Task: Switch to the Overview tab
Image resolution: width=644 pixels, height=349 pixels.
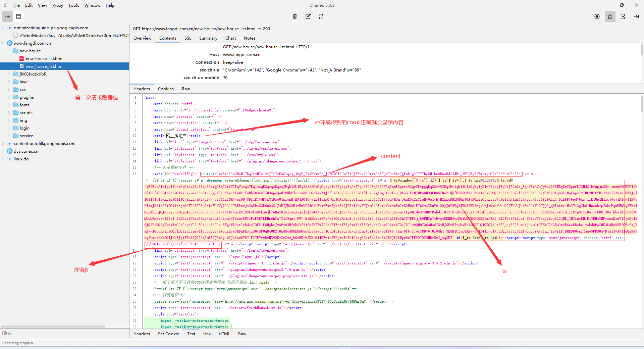Action: (x=143, y=38)
